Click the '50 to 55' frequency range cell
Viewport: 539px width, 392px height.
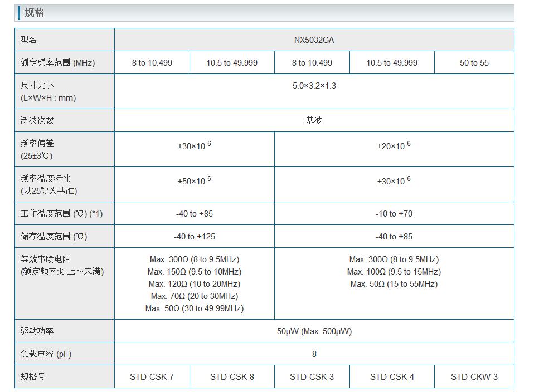[474, 63]
